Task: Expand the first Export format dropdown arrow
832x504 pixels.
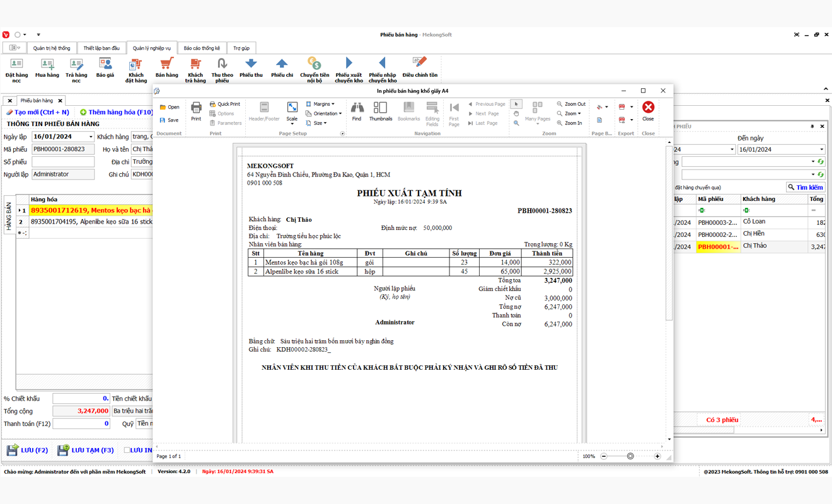Action: pyautogui.click(x=632, y=107)
